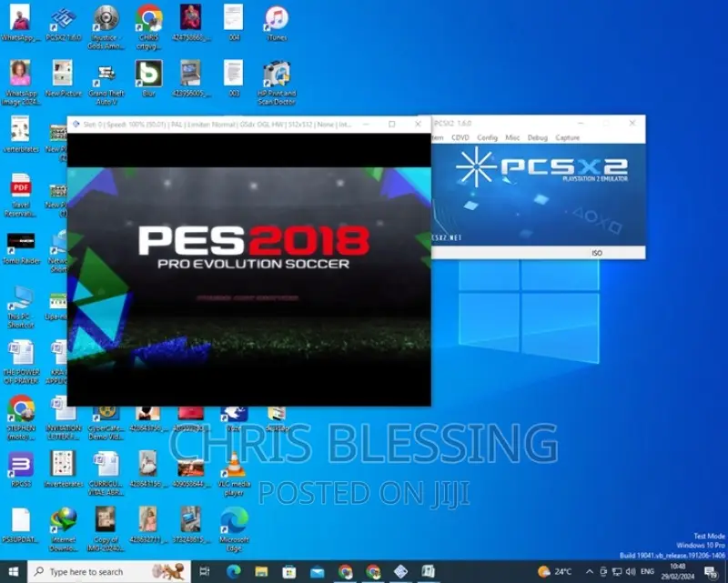Select the 423956005 image file
728x583 pixels.
pos(191,78)
